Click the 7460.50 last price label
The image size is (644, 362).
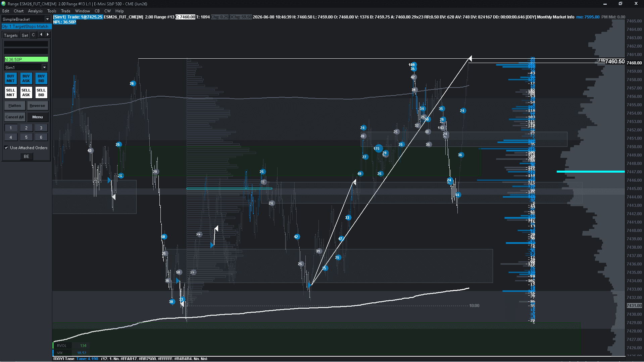point(615,62)
